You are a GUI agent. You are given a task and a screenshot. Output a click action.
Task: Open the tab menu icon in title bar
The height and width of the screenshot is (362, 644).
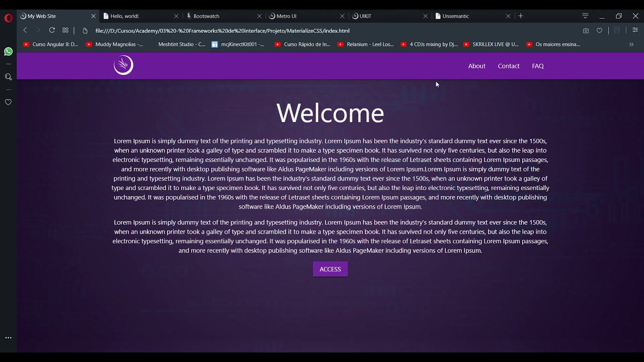(x=585, y=16)
